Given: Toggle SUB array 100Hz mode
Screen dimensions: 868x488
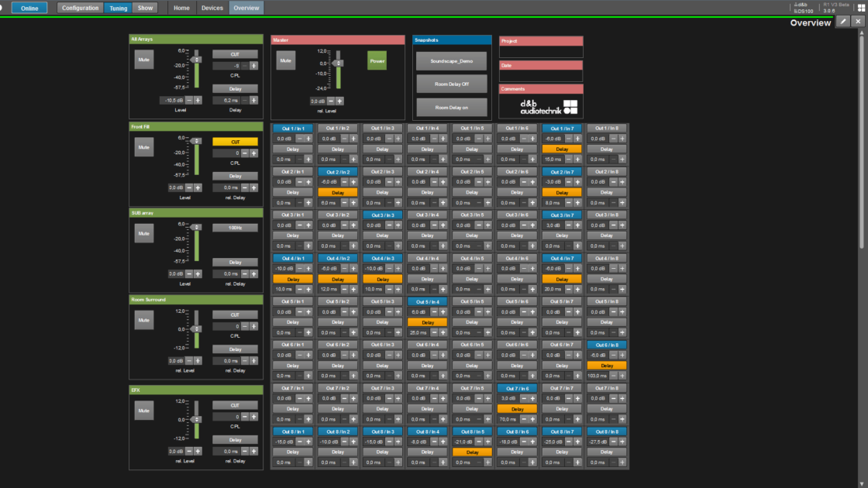Looking at the screenshot, I should point(236,228).
